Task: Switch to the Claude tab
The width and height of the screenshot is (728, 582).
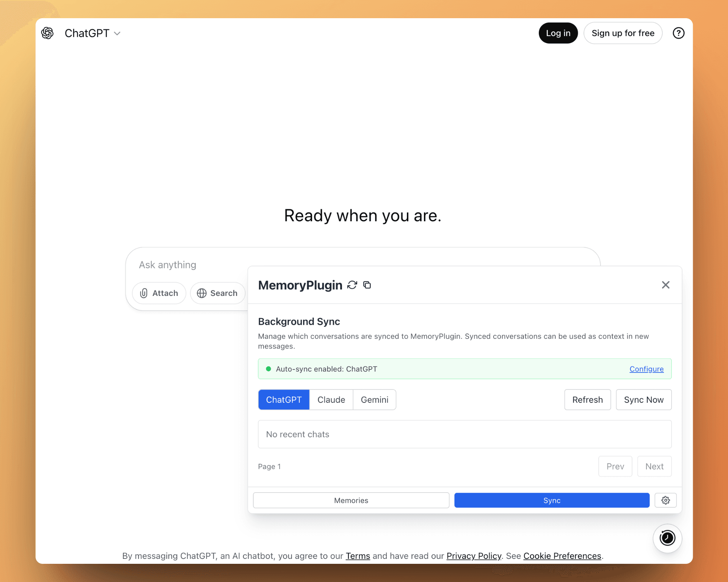Action: (331, 400)
